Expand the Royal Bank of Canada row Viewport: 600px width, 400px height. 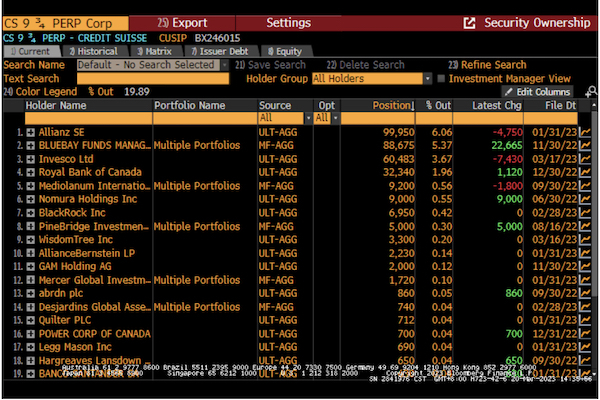tap(31, 173)
